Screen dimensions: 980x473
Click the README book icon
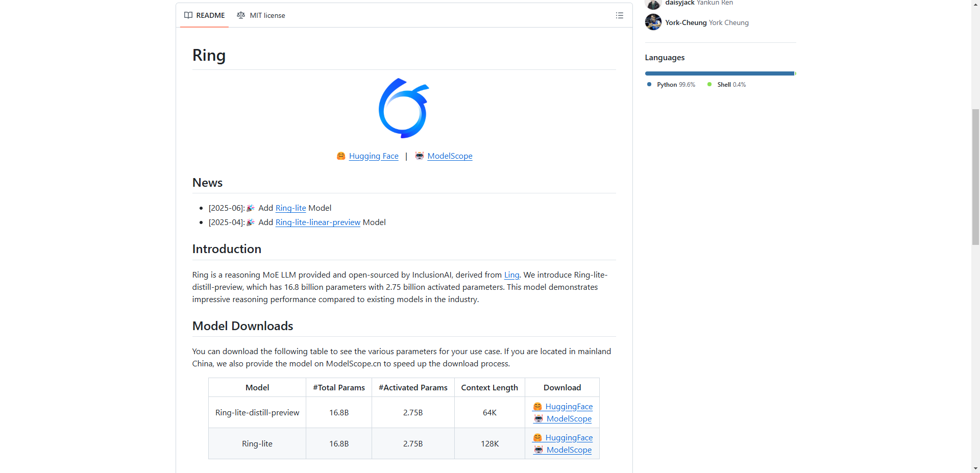click(x=188, y=15)
